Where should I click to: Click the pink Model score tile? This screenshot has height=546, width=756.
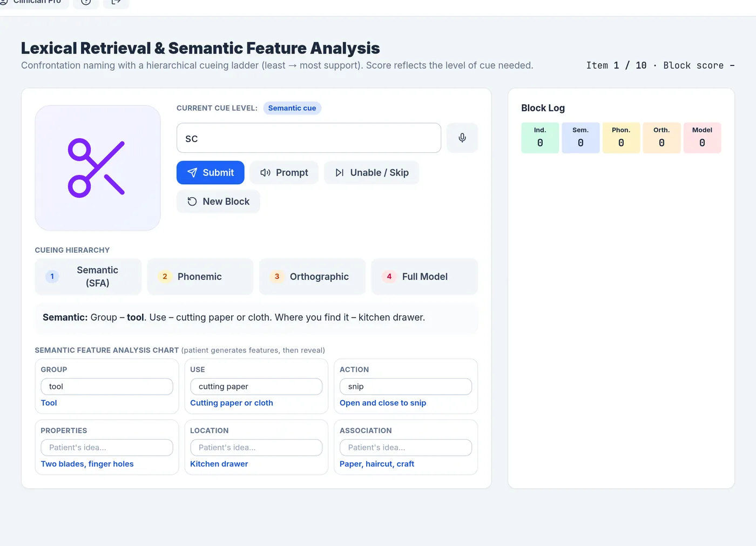(x=702, y=138)
